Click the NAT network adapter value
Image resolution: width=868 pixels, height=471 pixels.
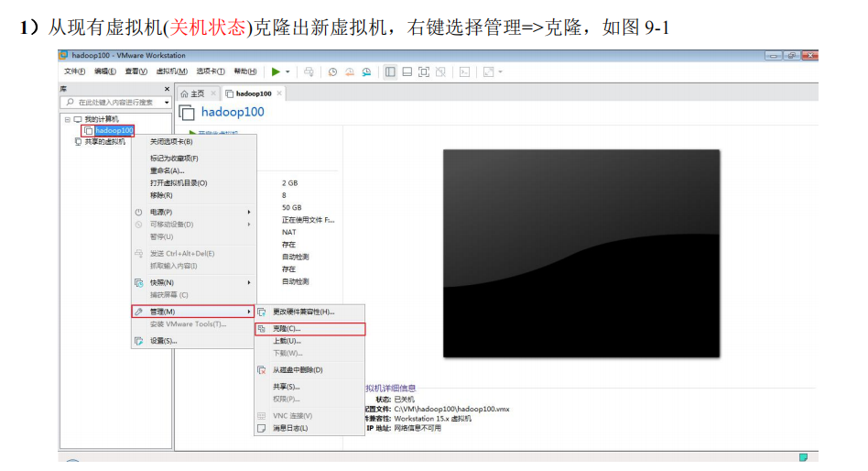289,232
